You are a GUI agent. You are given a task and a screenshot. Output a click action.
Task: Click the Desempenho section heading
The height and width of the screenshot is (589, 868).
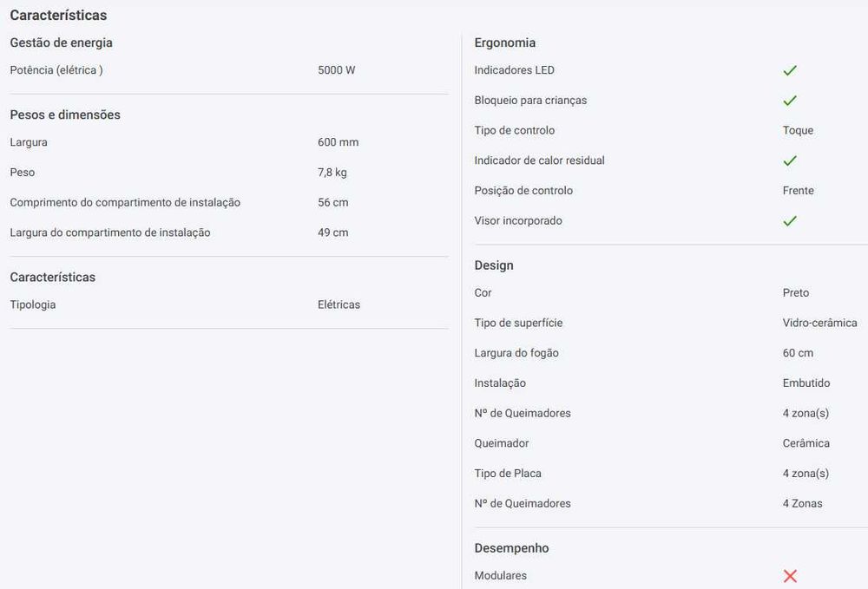(511, 548)
